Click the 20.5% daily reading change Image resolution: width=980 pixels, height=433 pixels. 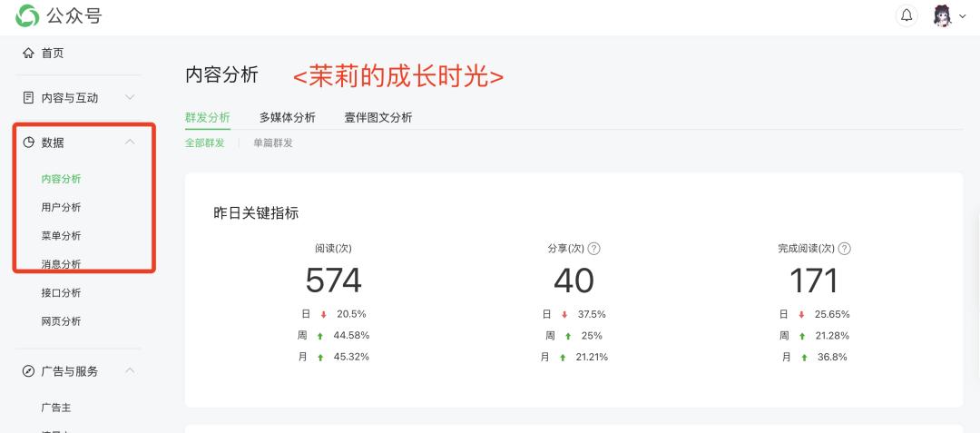point(351,314)
